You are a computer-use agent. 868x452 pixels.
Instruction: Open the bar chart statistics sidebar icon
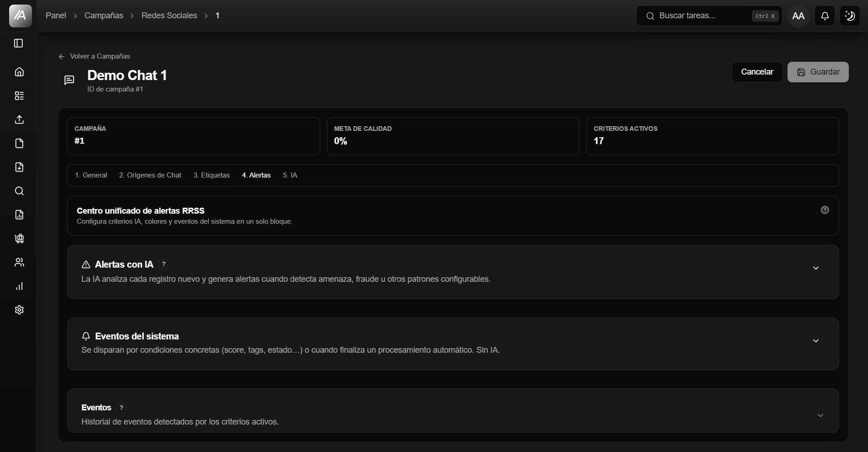(19, 286)
